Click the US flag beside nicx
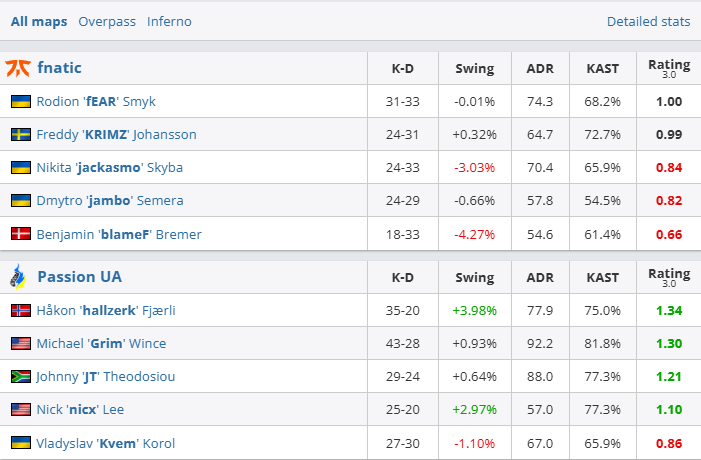Viewport: 701px width, 460px height. 20,409
